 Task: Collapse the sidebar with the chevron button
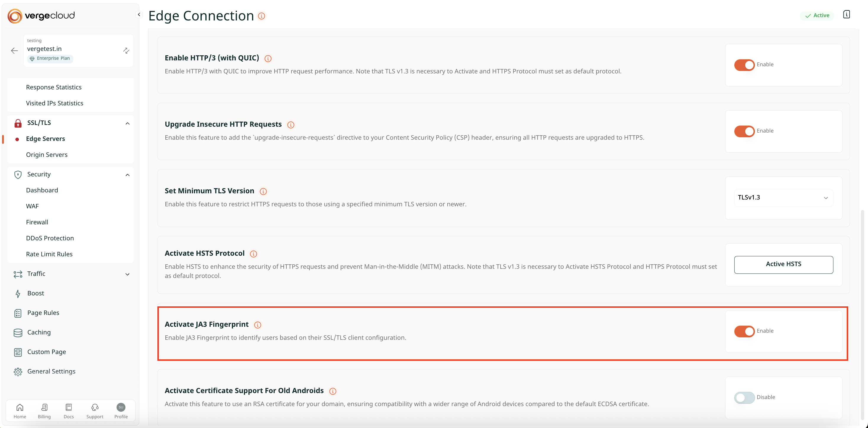[x=139, y=15]
